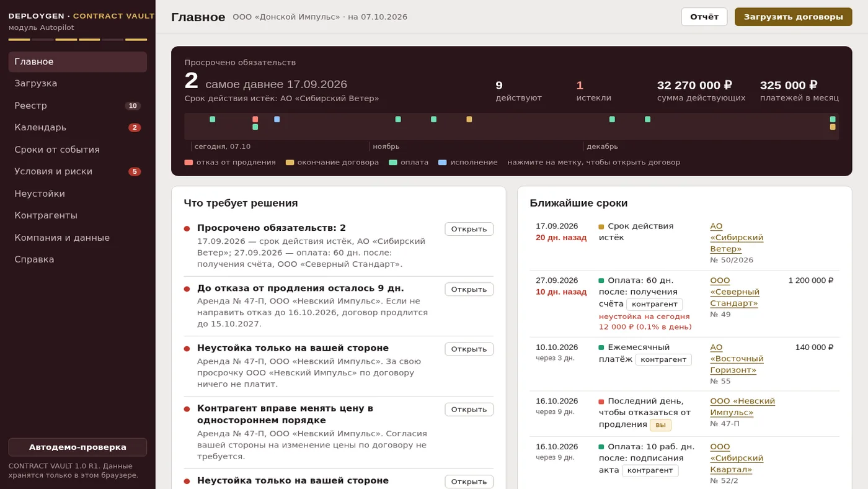Click green marker beneath the red timeline marker
The height and width of the screenshot is (489, 868).
[x=255, y=127]
